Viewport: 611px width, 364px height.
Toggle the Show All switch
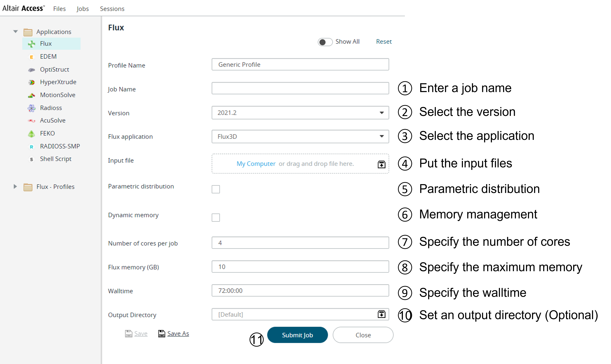(325, 42)
